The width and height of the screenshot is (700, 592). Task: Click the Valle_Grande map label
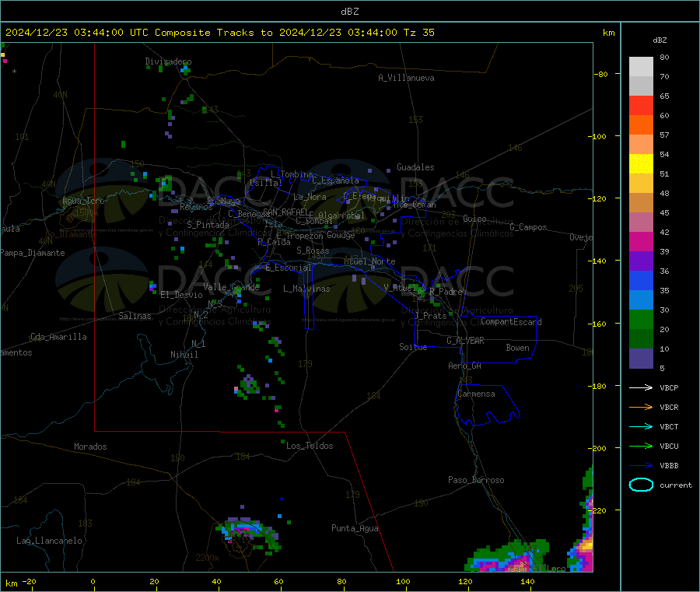point(231,287)
